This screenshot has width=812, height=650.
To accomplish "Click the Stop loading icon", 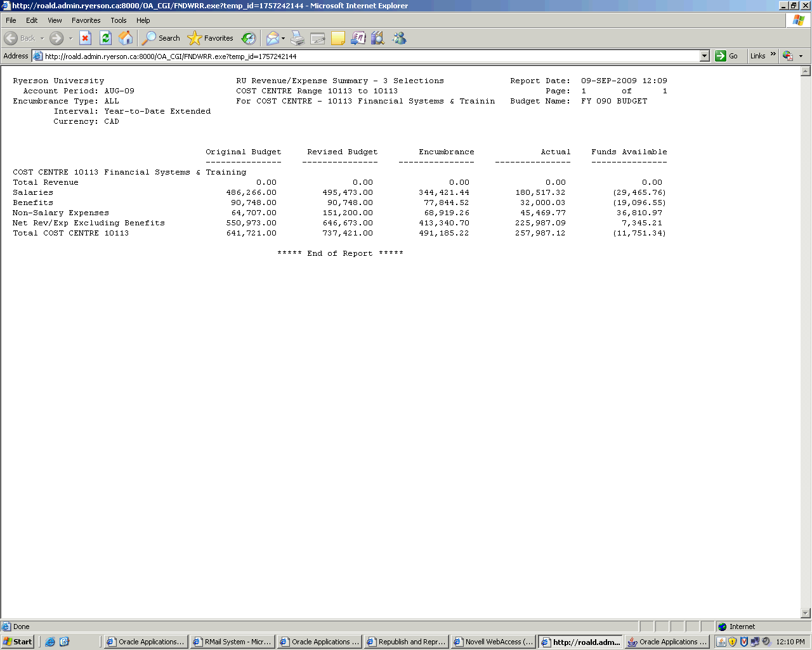I will click(85, 38).
